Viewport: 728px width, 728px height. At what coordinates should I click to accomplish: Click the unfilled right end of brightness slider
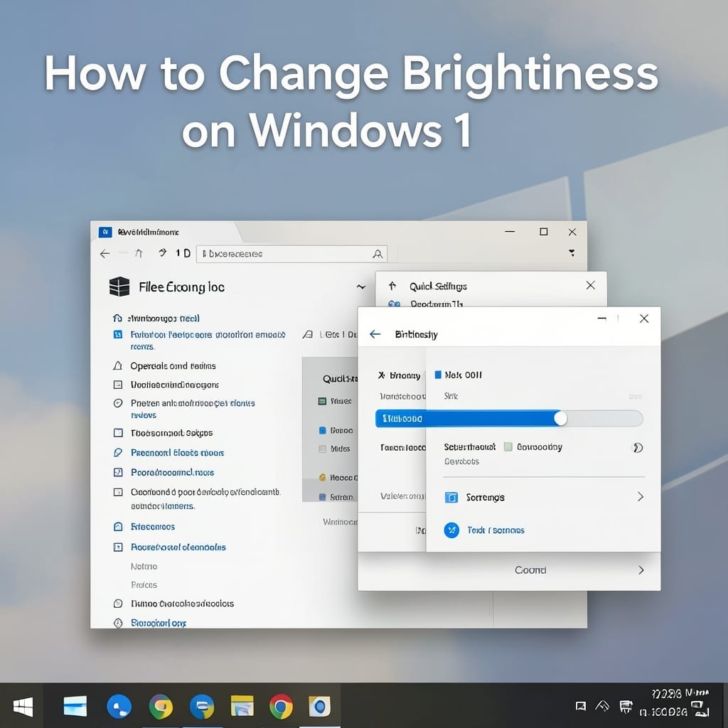pyautogui.click(x=606, y=418)
